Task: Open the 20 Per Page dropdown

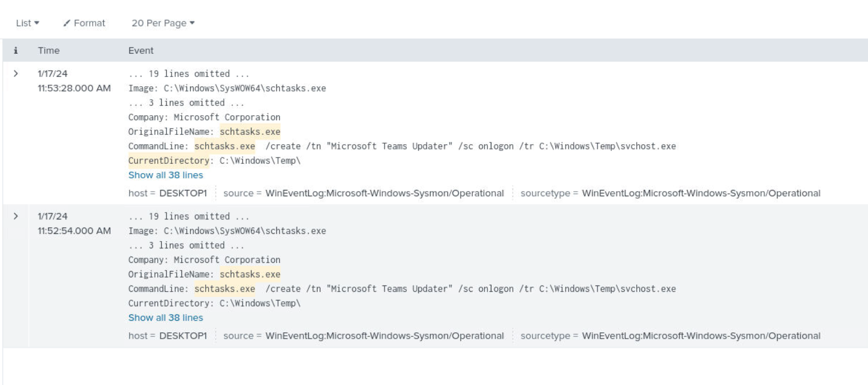Action: pyautogui.click(x=163, y=23)
